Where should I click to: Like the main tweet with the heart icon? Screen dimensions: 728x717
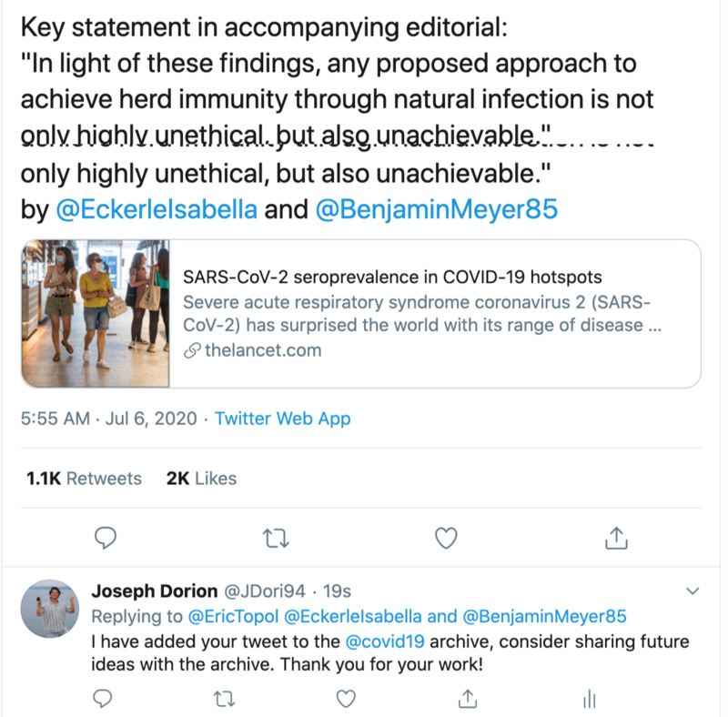click(x=445, y=538)
